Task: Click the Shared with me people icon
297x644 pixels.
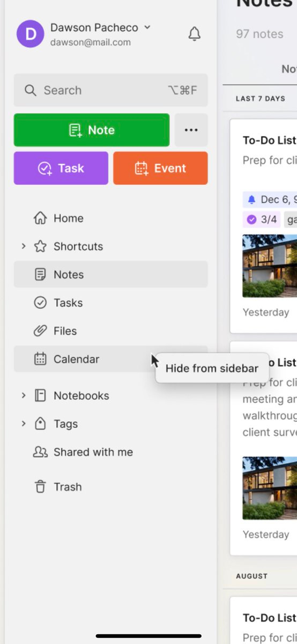Action: pos(40,452)
